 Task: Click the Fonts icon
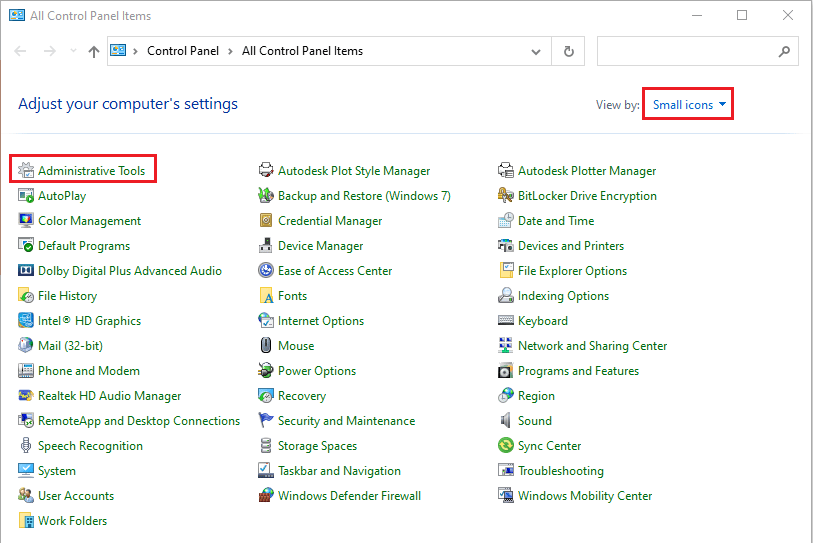(x=265, y=296)
